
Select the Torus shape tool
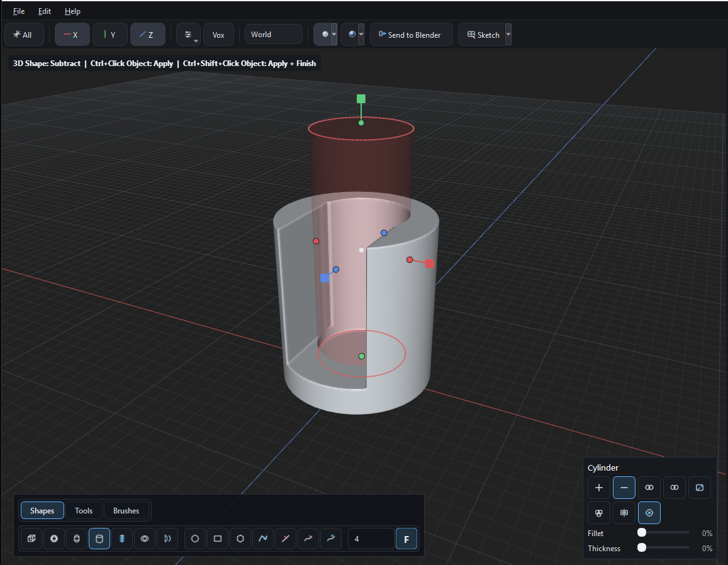(x=144, y=539)
